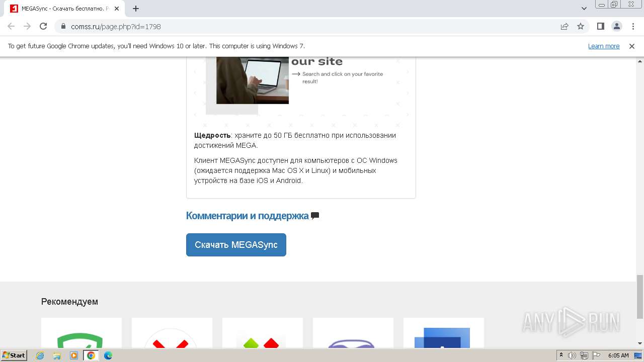
Task: Toggle the Chrome side panel
Action: [x=600, y=26]
